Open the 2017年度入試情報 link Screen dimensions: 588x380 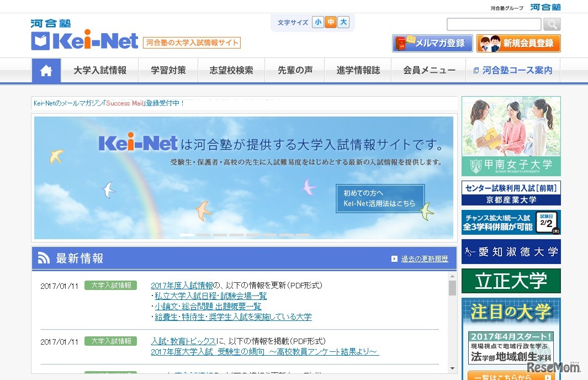[x=182, y=286]
